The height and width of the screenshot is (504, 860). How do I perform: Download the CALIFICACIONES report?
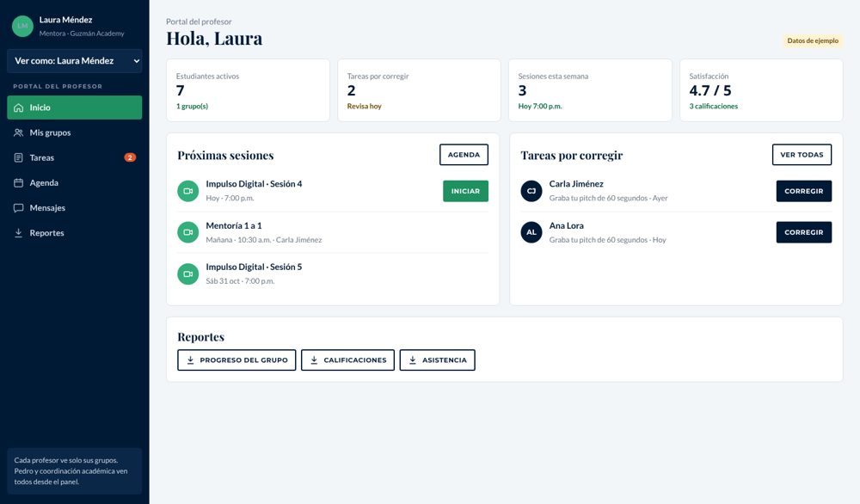[347, 360]
